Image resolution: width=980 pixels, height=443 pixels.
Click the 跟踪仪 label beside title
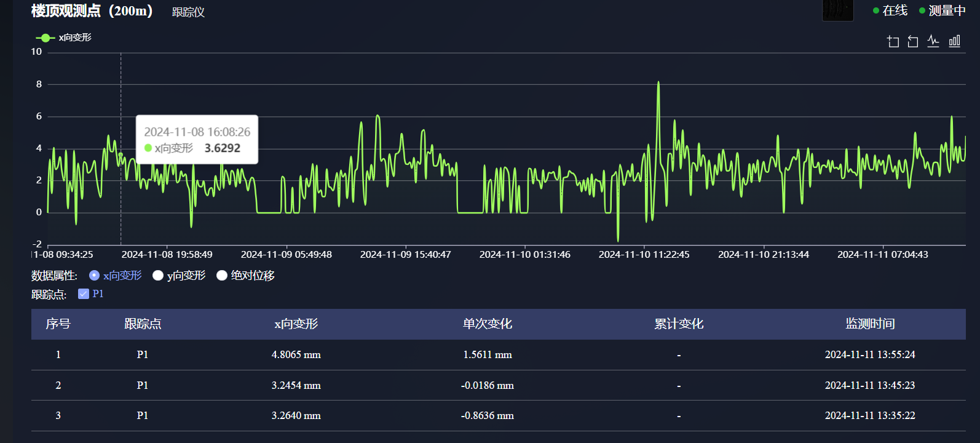(x=188, y=12)
